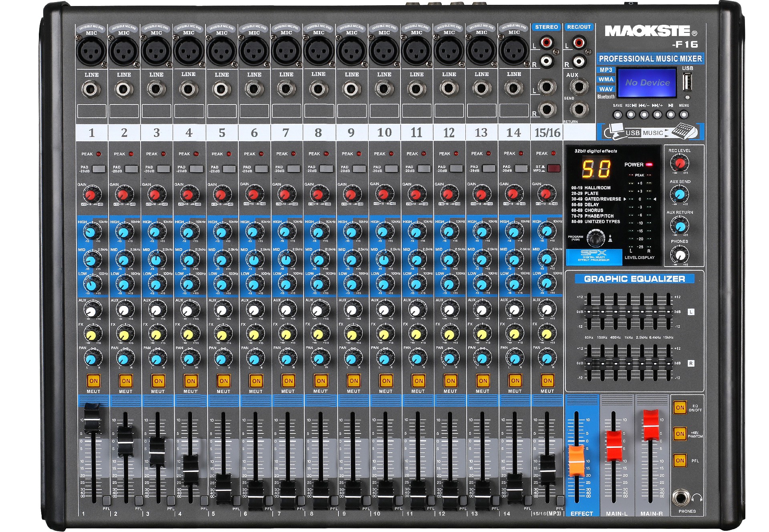Toggle the ON mute button of channel 15/16

(547, 381)
